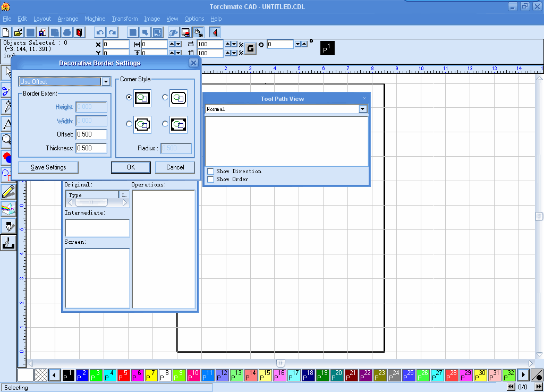Open the Transform menu
The height and width of the screenshot is (392, 544).
[x=124, y=19]
